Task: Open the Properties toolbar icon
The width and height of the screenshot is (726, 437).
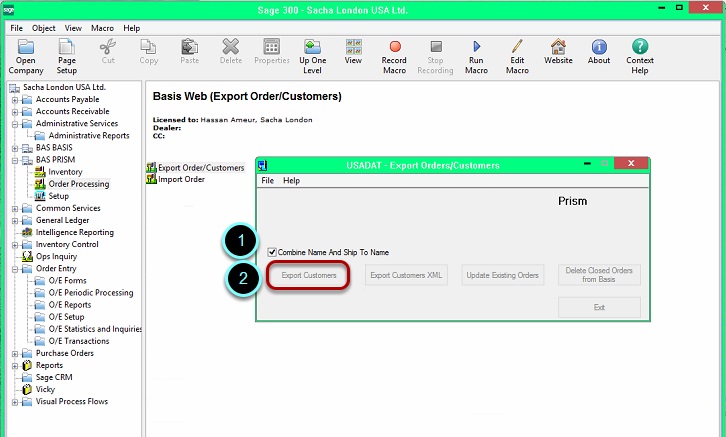Action: 272,47
